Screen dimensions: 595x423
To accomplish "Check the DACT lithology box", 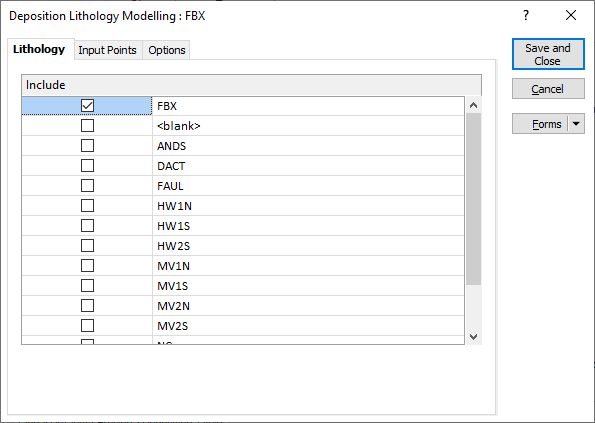I will click(87, 166).
